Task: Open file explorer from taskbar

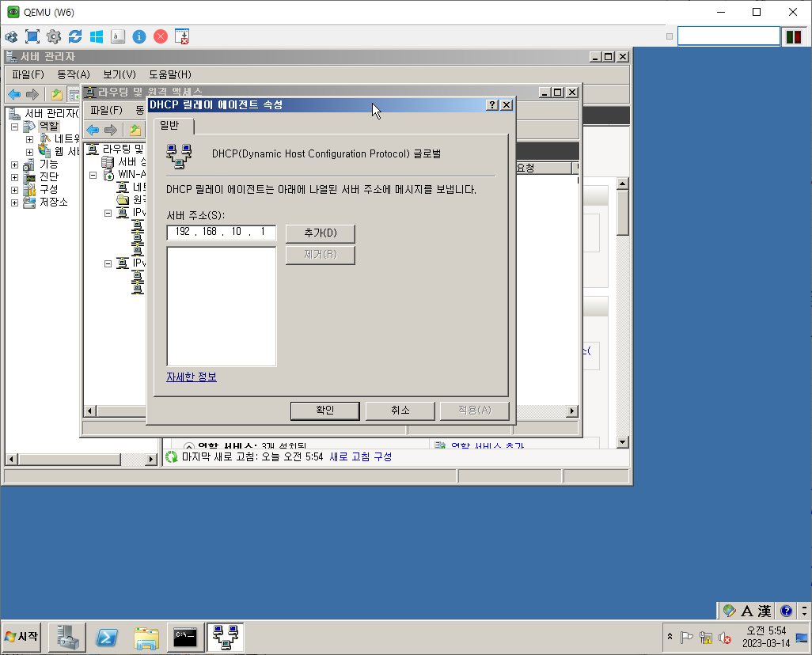Action: [x=146, y=637]
